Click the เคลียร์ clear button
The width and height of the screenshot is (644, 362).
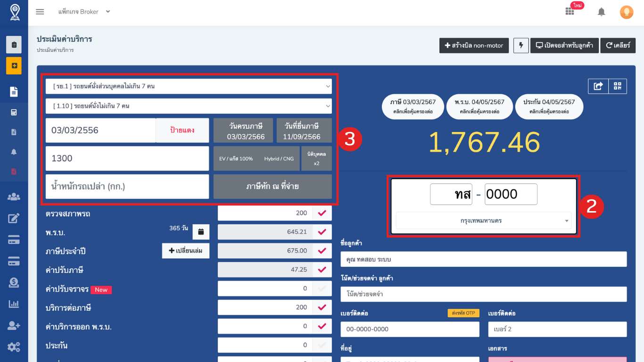click(618, 46)
